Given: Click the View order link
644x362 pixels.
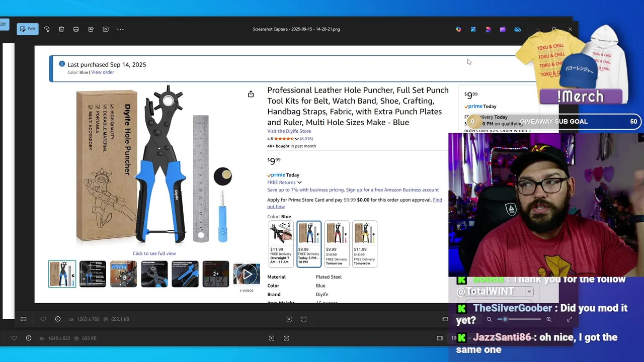Looking at the screenshot, I should click(x=103, y=72).
